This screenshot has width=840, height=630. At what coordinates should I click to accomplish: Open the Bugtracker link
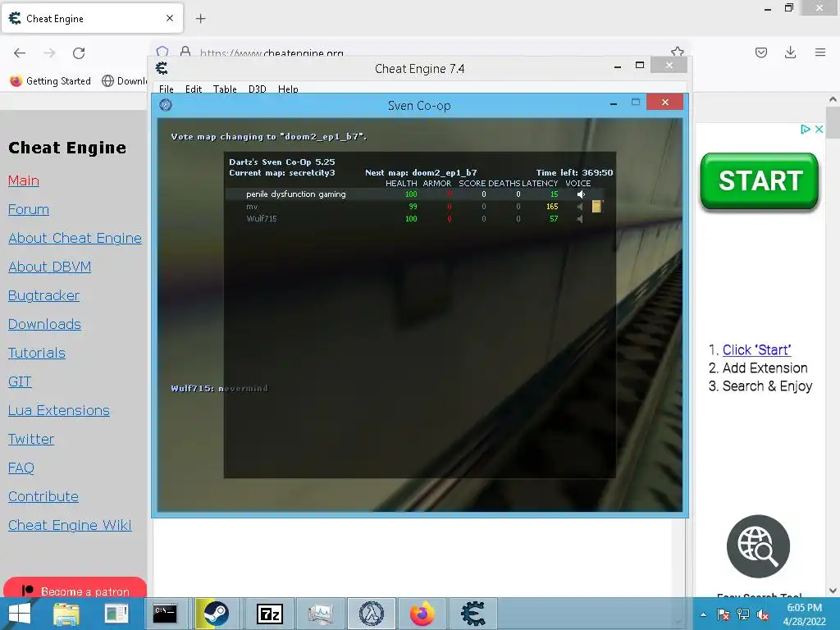(44, 295)
